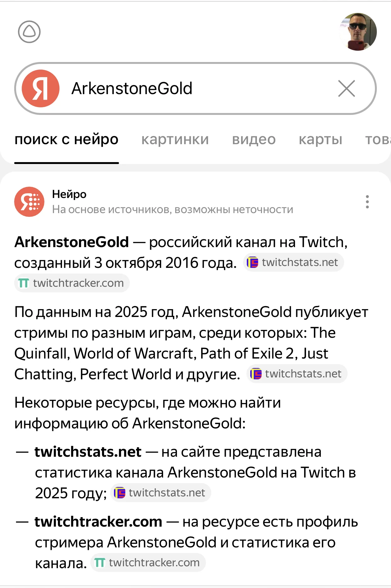This screenshot has width=391, height=588.
Task: Open twitchstats.net chip after '2025 году;'
Action: (x=161, y=493)
